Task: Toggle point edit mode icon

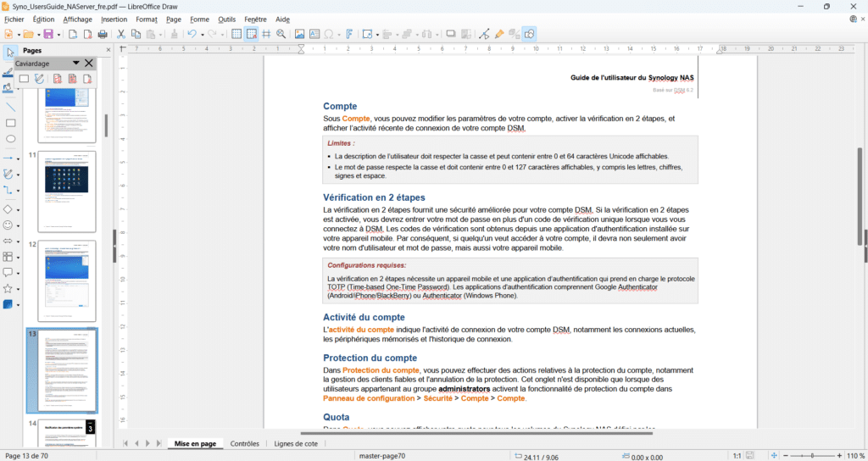Action: (x=484, y=34)
